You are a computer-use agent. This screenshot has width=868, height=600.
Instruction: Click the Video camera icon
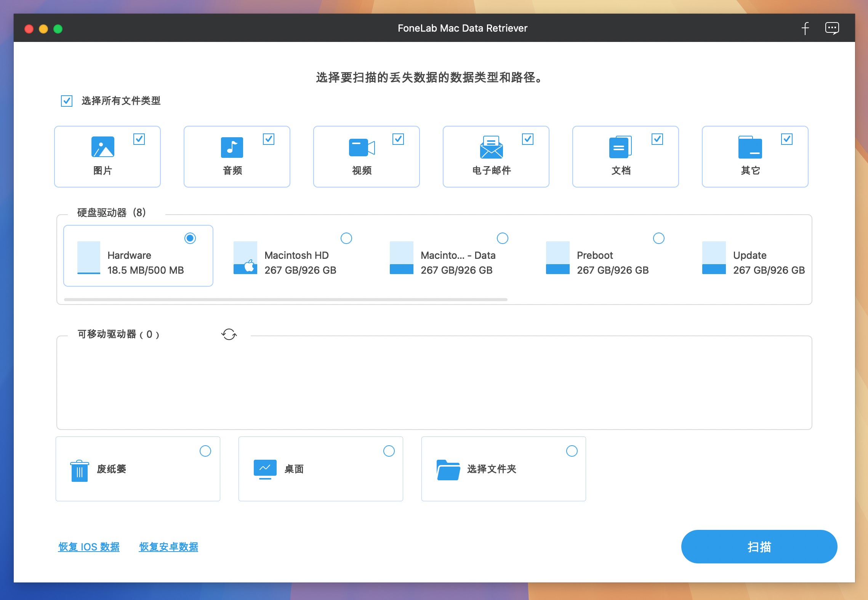pyautogui.click(x=362, y=148)
